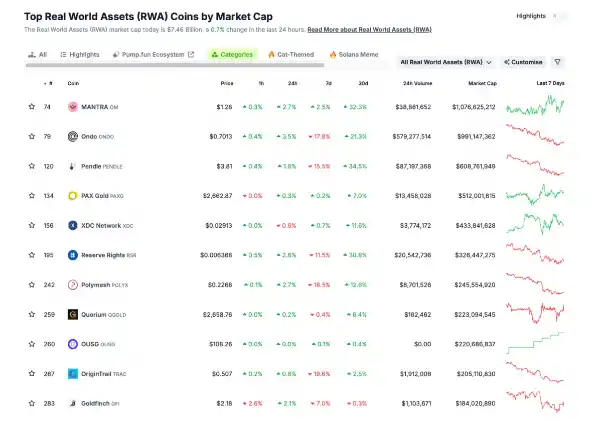Switch to the Highlights tab
Screen dimensions: 595x421
(x=80, y=55)
